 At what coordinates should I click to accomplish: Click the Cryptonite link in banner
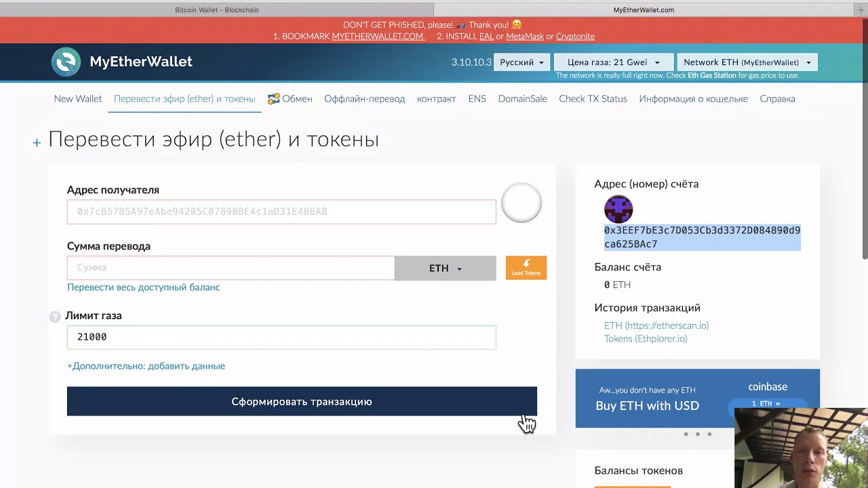(575, 37)
